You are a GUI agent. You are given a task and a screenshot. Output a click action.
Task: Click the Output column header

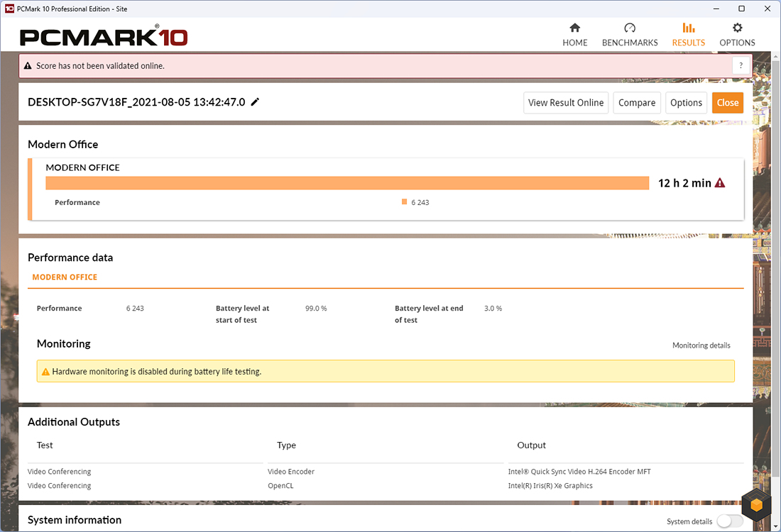pos(532,445)
